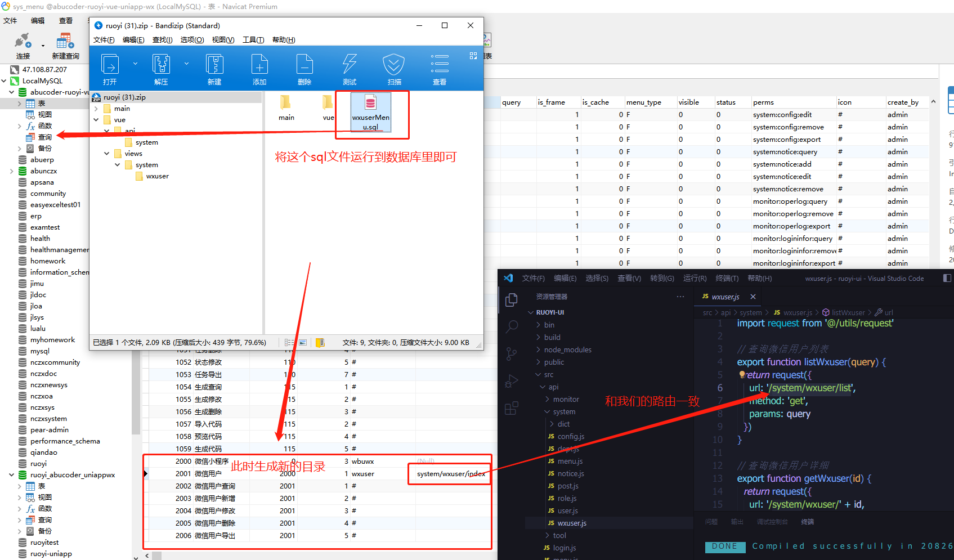Open VS Code Source Control icon
This screenshot has height=560, width=954.
[x=512, y=353]
